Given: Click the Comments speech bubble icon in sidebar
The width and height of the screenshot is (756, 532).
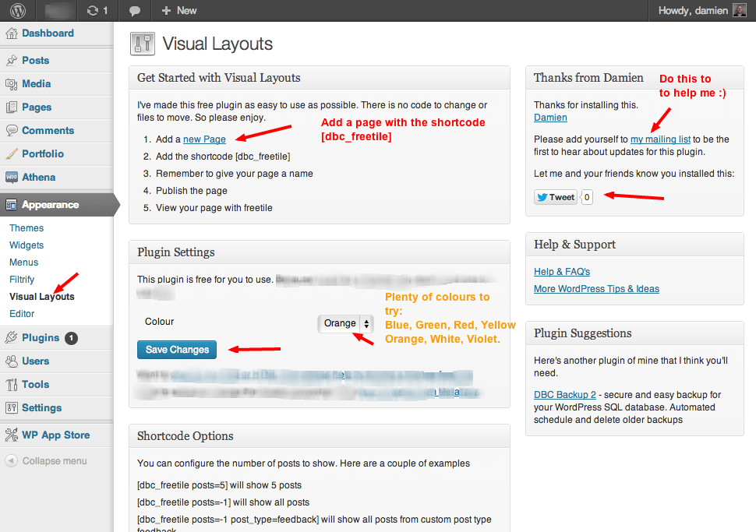Looking at the screenshot, I should tap(12, 131).
